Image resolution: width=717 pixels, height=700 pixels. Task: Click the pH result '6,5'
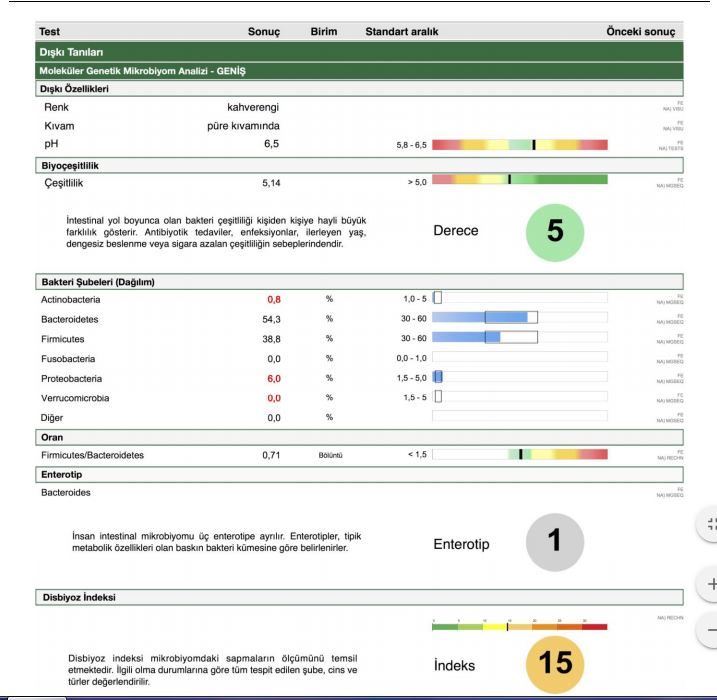pyautogui.click(x=271, y=144)
